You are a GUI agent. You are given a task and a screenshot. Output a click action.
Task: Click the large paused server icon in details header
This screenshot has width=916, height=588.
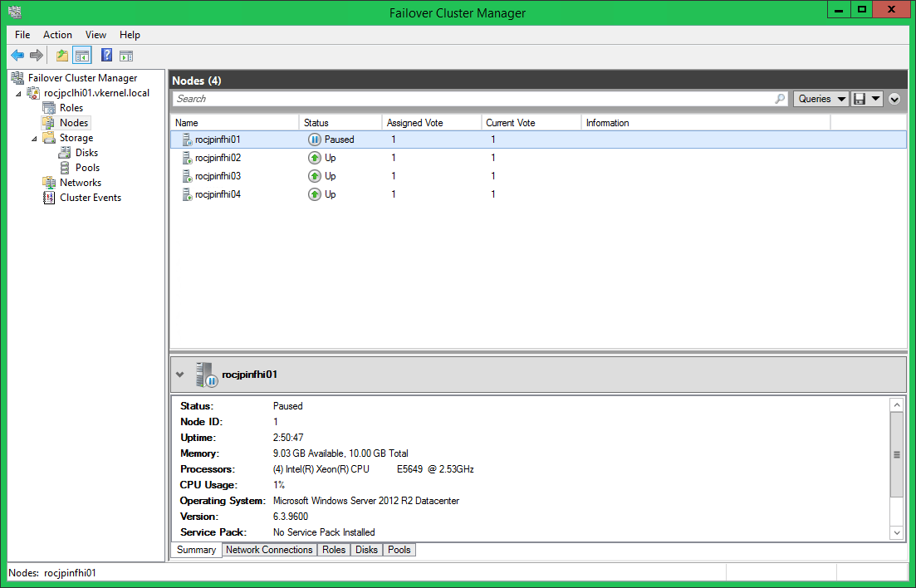206,375
